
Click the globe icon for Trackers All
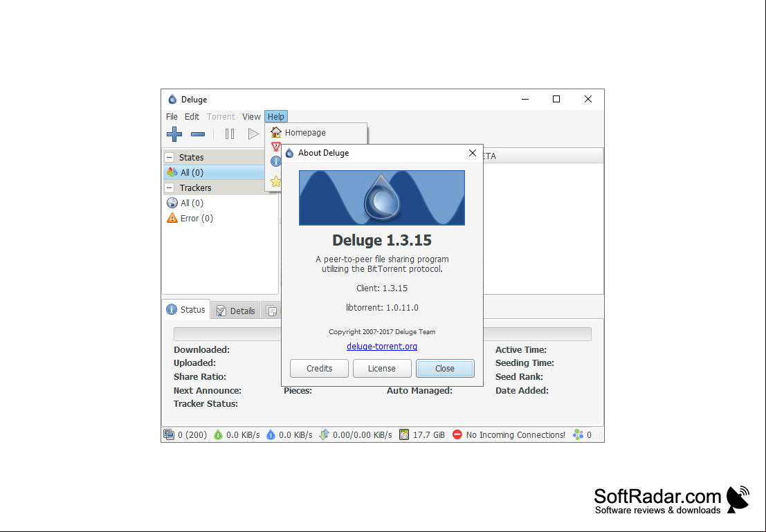click(x=172, y=203)
